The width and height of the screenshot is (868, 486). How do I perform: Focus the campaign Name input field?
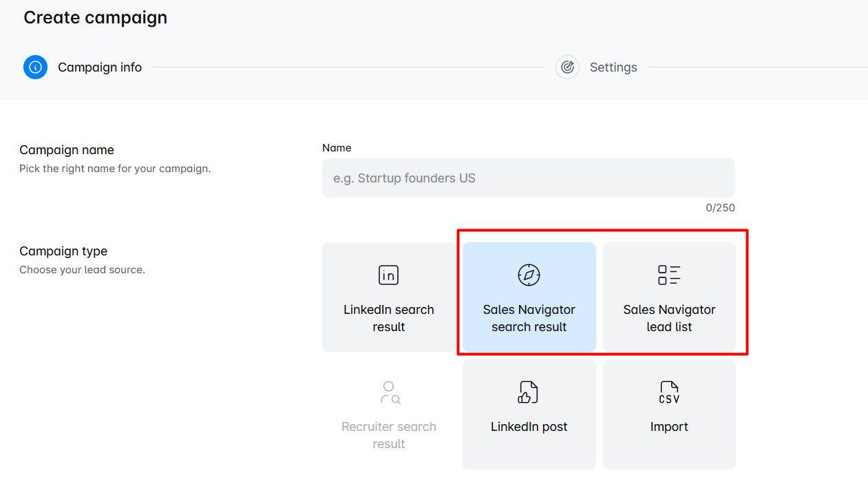[528, 178]
